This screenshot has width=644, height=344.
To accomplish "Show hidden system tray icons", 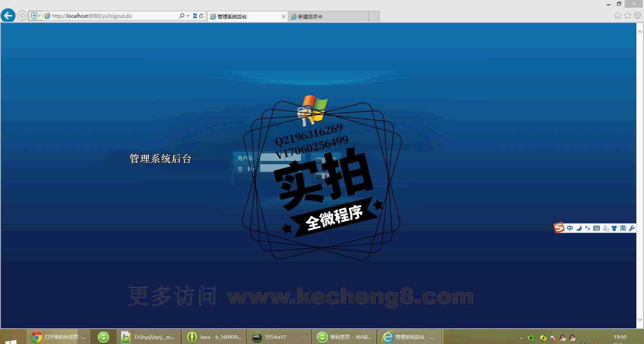I will coord(521,338).
